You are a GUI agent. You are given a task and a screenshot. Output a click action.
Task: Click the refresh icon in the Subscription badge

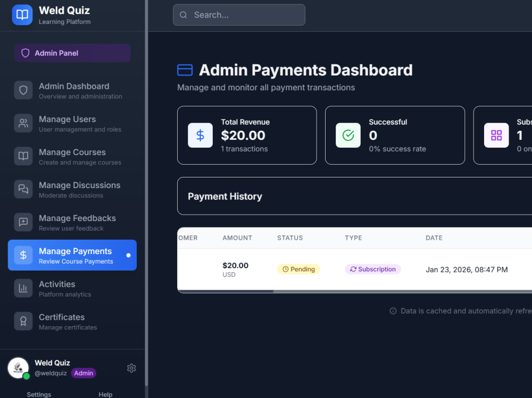(353, 269)
